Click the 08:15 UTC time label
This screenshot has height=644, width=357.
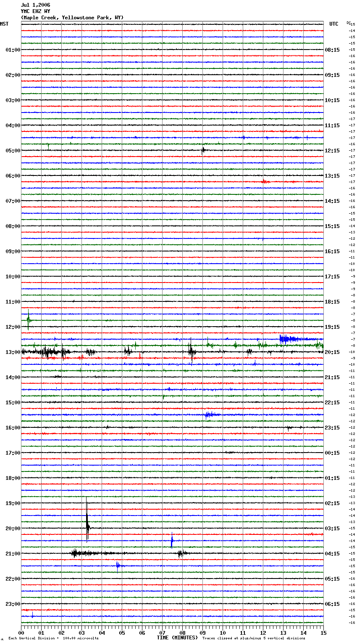point(332,50)
